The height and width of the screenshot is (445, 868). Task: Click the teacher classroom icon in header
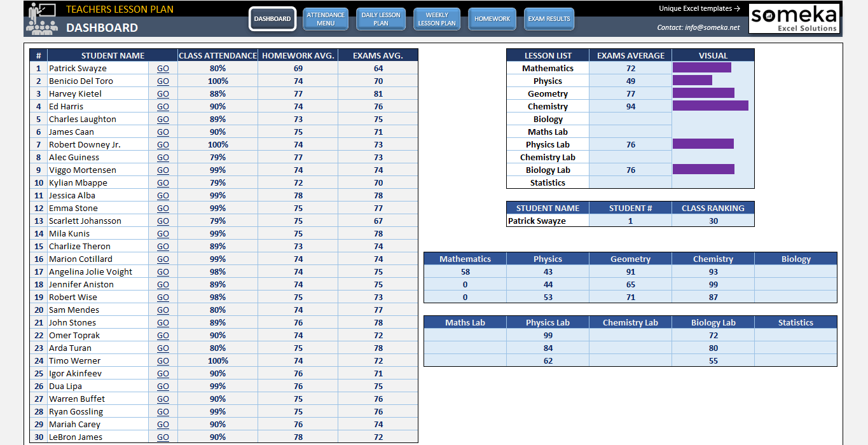pyautogui.click(x=41, y=18)
